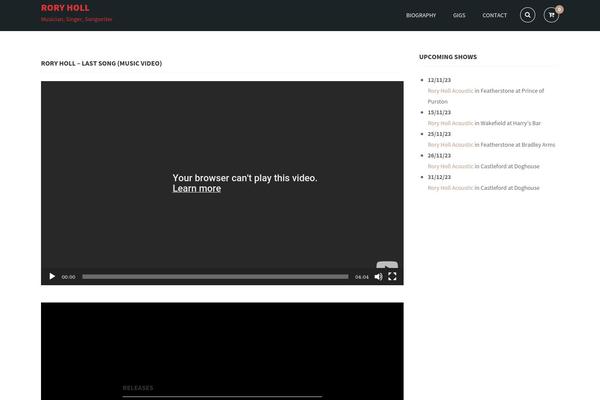
Task: Open Rory Holl Acoustic link for 12/11/23 show
Action: [x=450, y=91]
